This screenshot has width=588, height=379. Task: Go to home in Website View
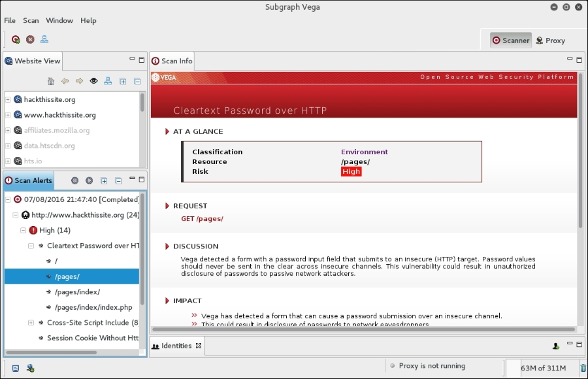click(x=51, y=81)
